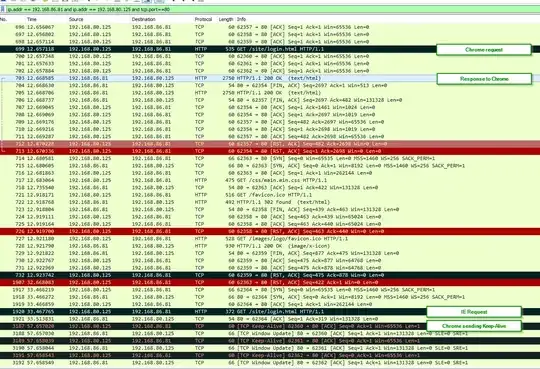The height and width of the screenshot is (369, 540).
Task: Select packet 716 Win=262144 ACK row
Action: click(270, 173)
